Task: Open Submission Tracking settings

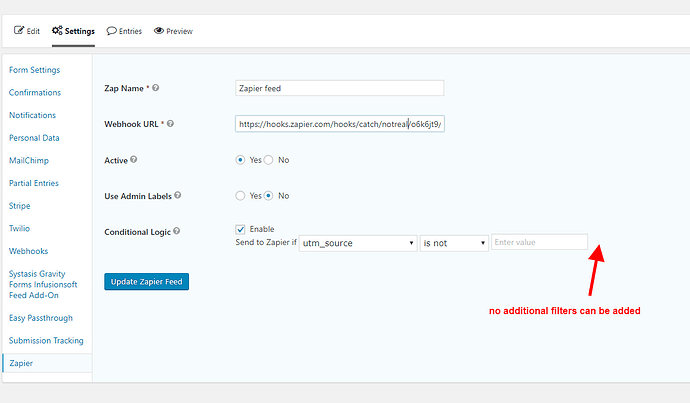Action: click(46, 341)
